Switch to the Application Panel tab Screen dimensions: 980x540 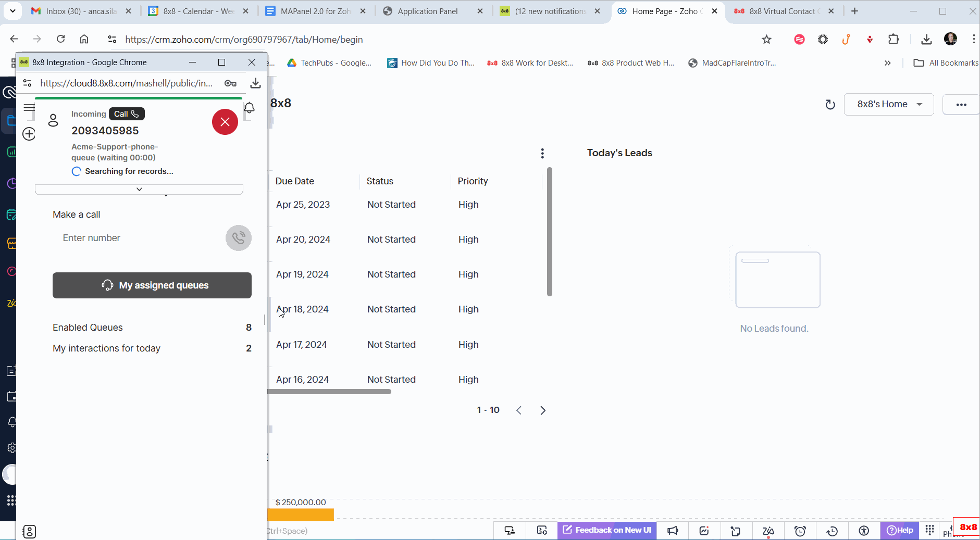(427, 11)
